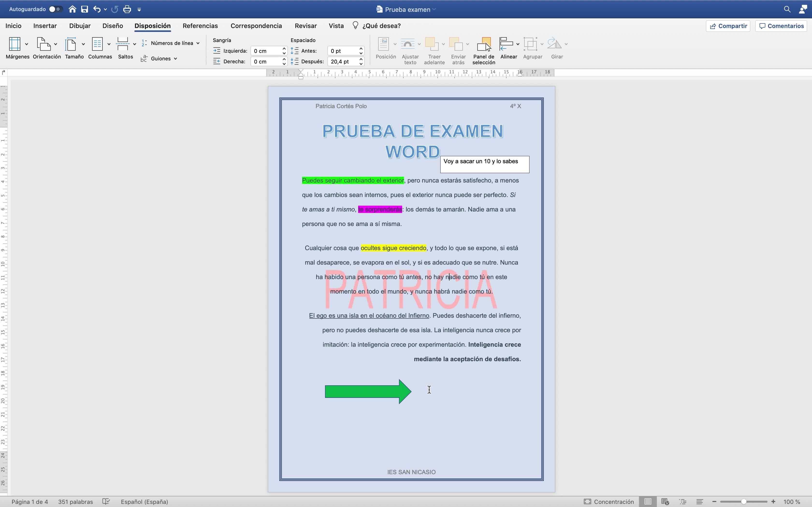Click the Saltos breaks icon
Screen dimensions: 812x507
[123, 44]
